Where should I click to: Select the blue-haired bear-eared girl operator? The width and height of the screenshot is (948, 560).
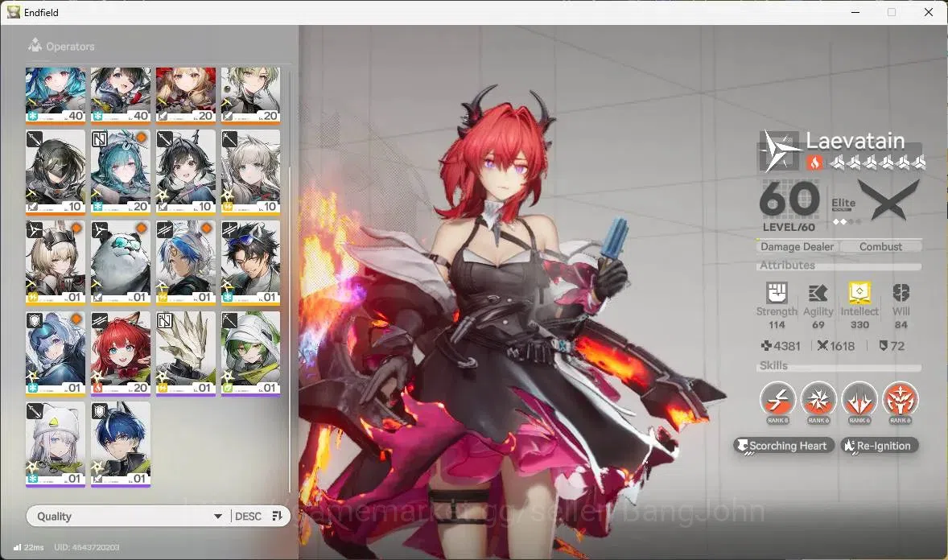coord(56,354)
